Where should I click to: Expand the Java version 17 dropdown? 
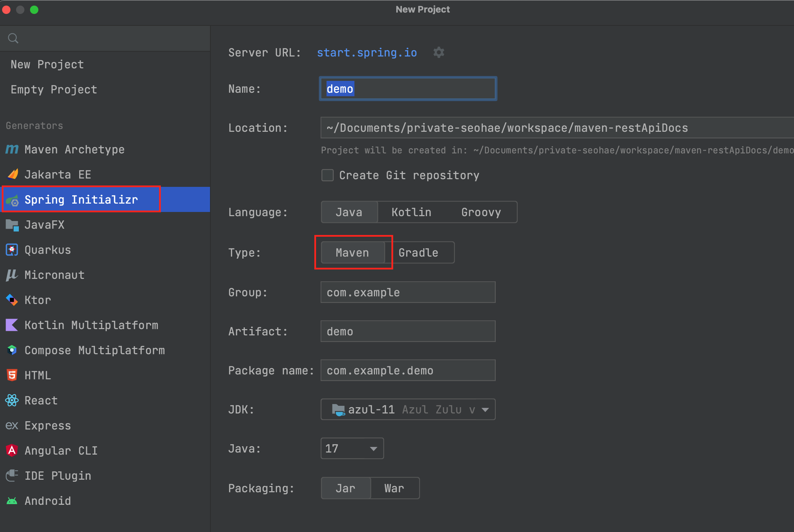(352, 448)
